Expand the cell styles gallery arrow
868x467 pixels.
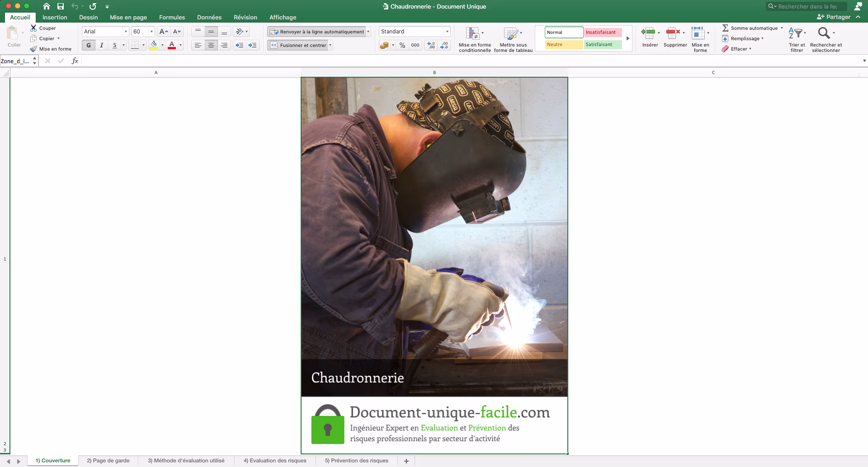click(x=627, y=38)
